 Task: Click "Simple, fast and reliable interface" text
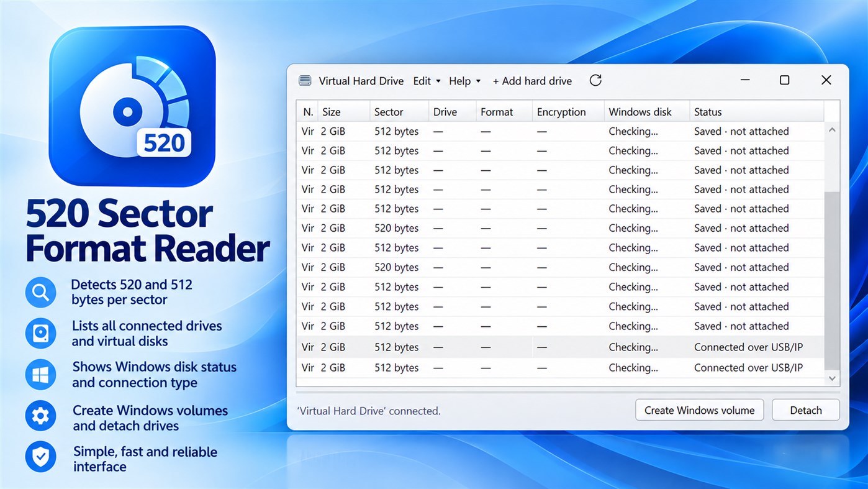tap(145, 459)
